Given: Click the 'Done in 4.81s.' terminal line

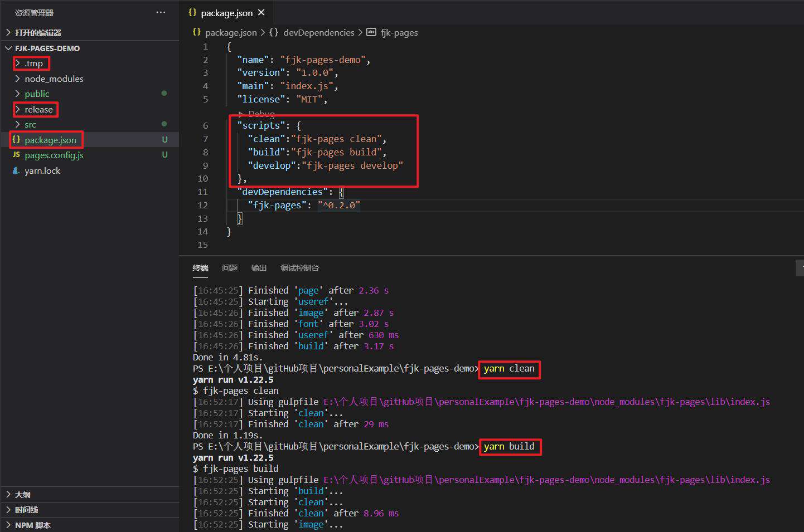Looking at the screenshot, I should coord(227,357).
